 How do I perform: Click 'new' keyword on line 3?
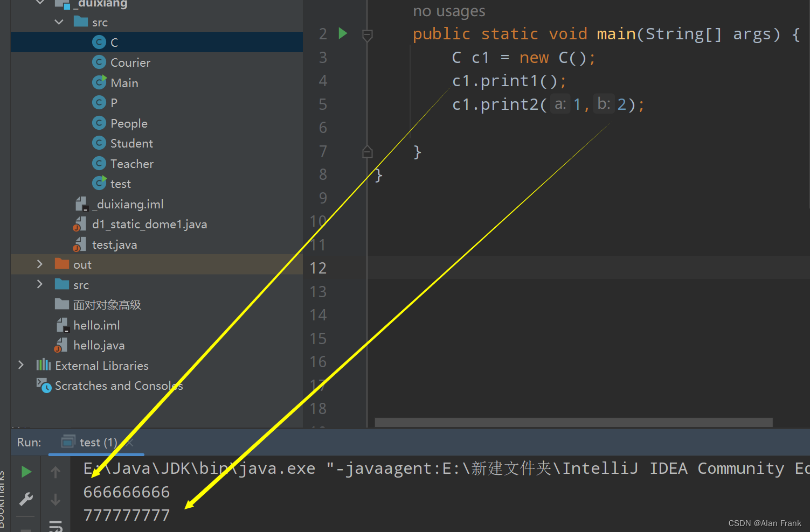(x=534, y=58)
